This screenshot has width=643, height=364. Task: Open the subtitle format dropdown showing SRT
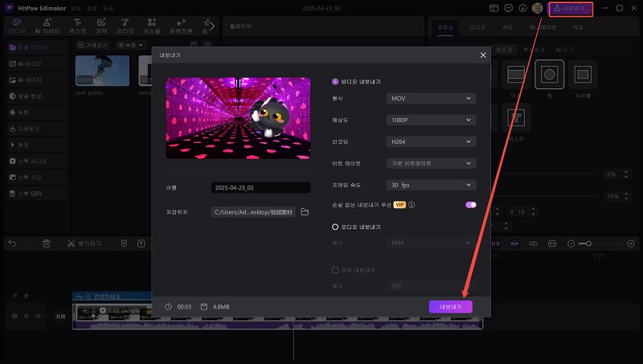(431, 286)
